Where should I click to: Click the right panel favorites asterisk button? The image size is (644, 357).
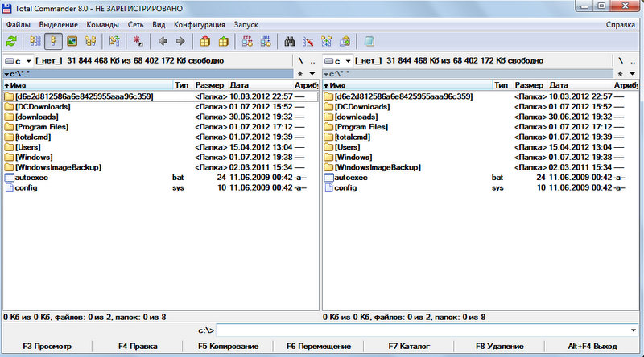tap(620, 73)
